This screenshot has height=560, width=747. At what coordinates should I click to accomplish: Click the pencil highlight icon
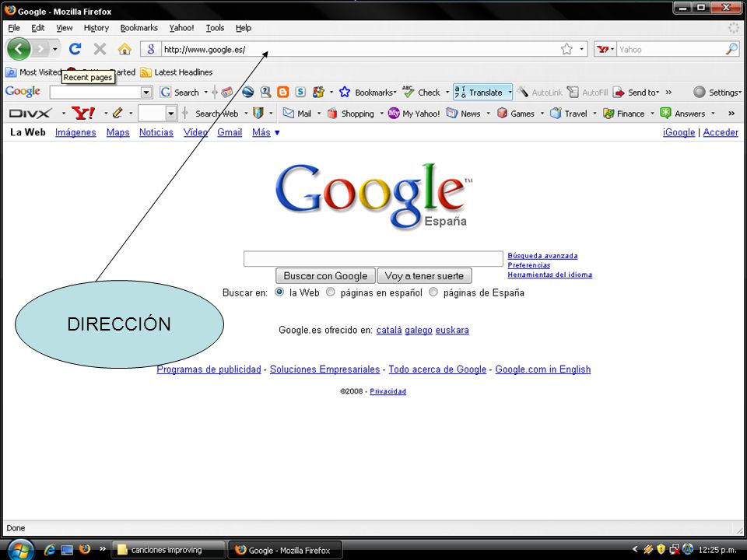click(117, 114)
